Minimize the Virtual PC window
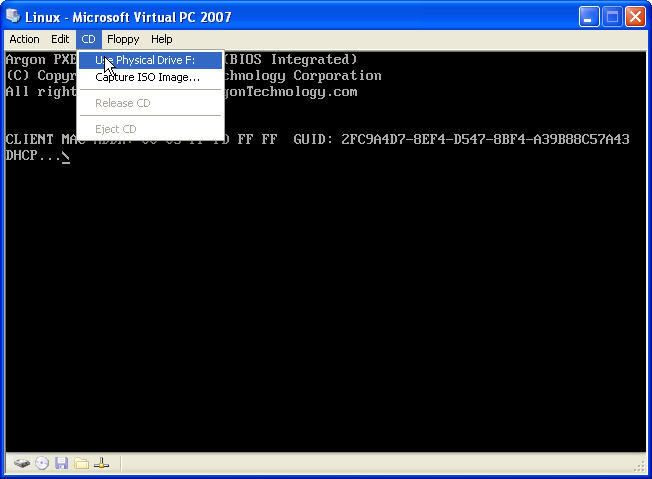 tap(589, 17)
